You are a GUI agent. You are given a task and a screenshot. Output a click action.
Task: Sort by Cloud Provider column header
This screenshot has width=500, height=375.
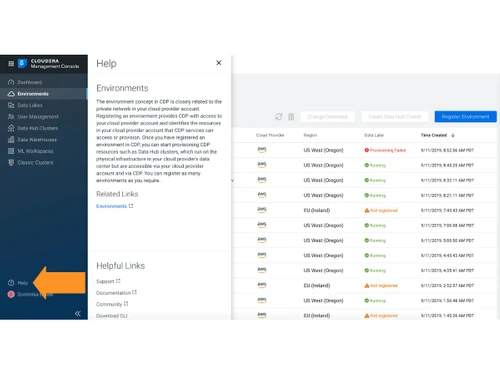270,135
